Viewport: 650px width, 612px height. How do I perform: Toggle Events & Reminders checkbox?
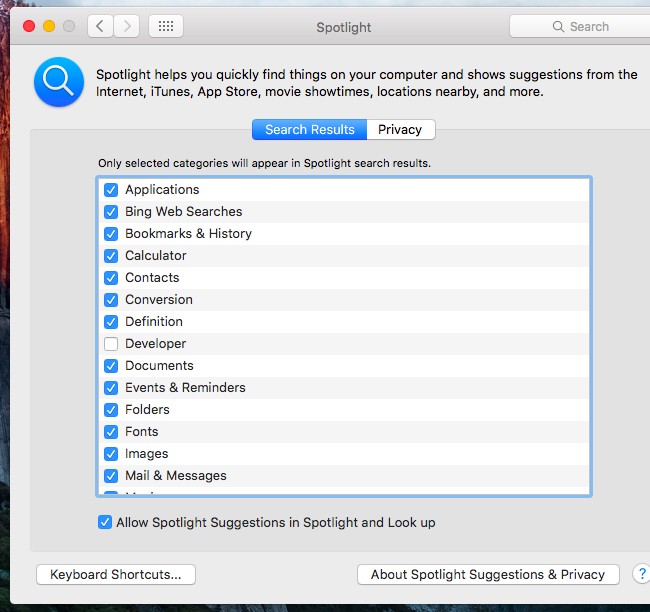(111, 388)
